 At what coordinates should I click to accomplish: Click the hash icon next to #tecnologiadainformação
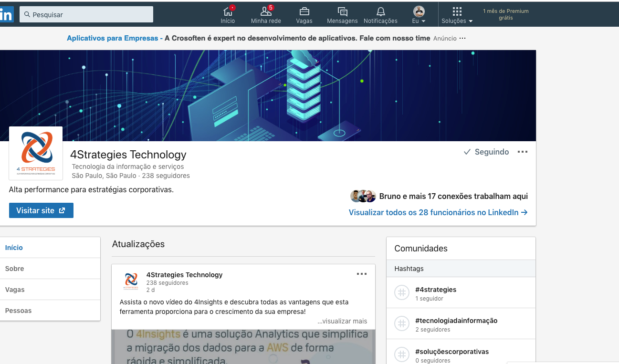402,323
